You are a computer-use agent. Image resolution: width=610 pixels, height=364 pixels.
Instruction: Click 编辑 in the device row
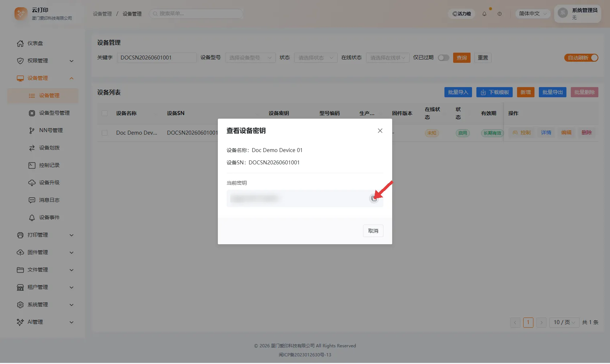tap(566, 133)
